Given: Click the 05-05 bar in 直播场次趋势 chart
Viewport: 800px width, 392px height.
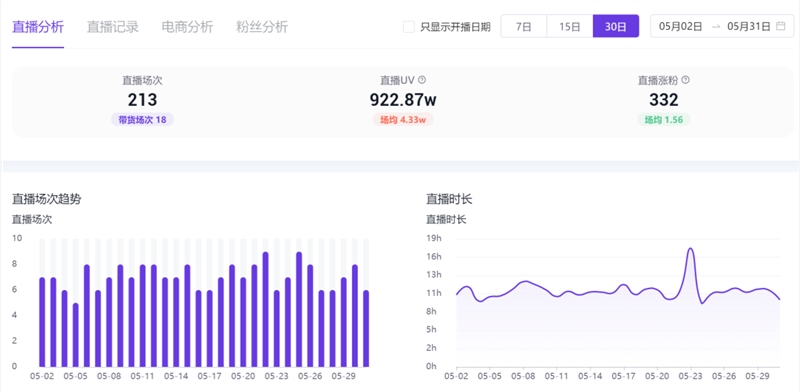Looking at the screenshot, I should pyautogui.click(x=76, y=335).
